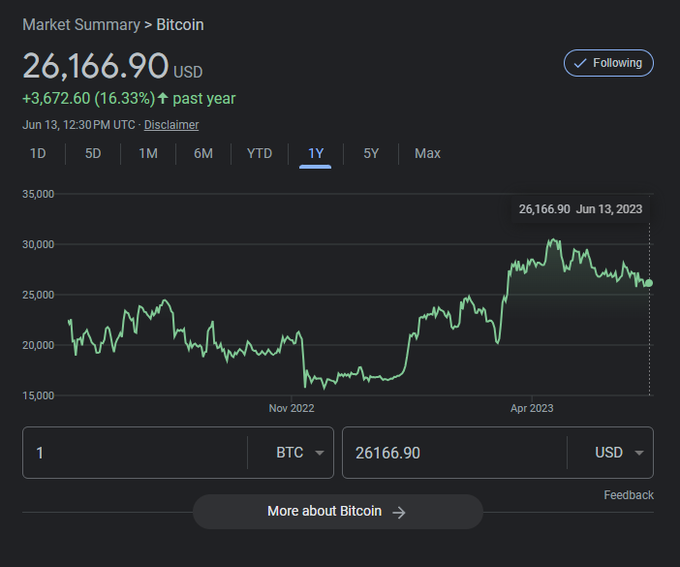
Task: Open the Disclaimer link
Action: (171, 125)
